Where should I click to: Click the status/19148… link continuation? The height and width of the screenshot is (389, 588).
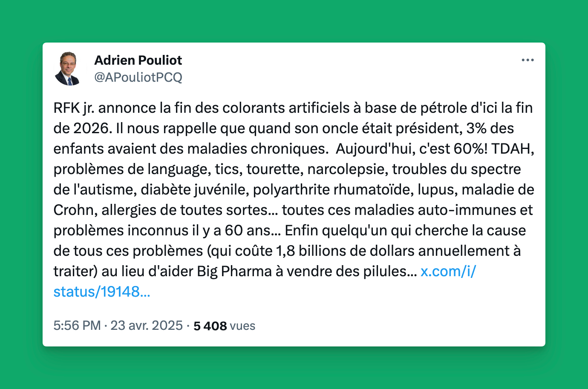102,292
